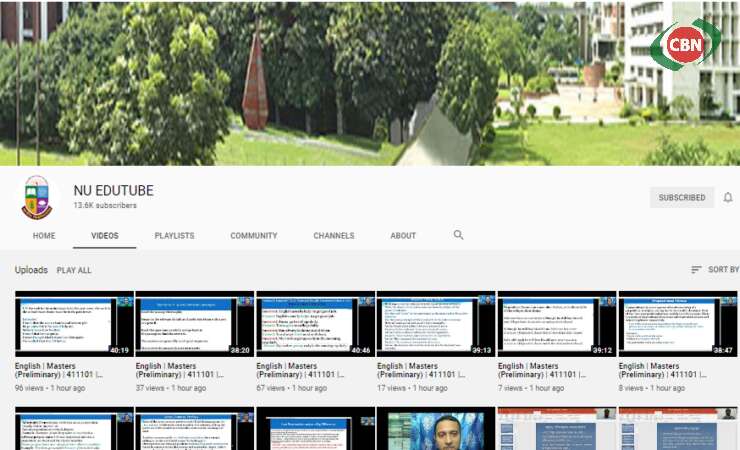Switch to the About tab
The width and height of the screenshot is (740, 450).
(x=403, y=236)
